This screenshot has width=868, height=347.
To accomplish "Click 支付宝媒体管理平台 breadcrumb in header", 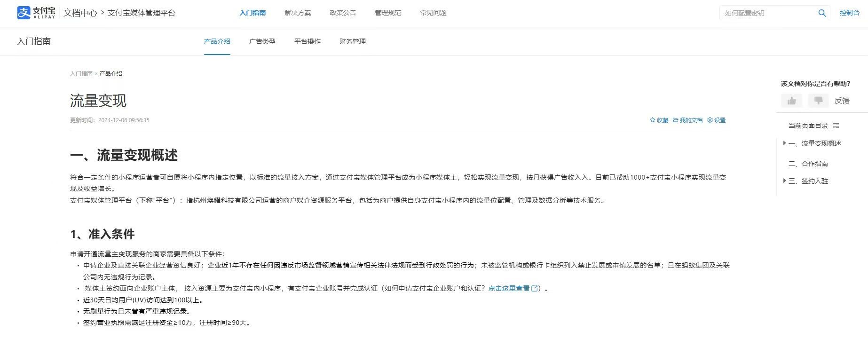I will coord(142,13).
